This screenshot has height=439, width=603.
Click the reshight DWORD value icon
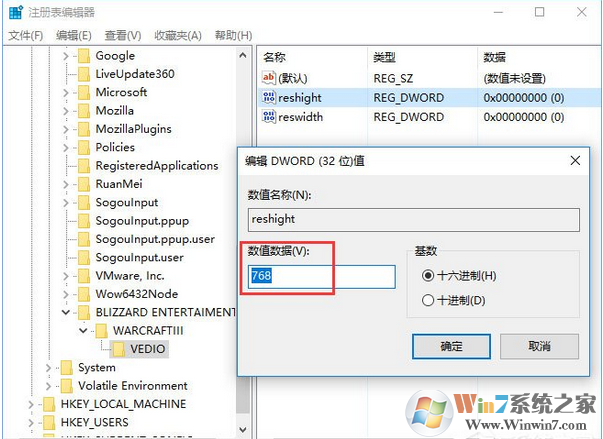tap(268, 97)
